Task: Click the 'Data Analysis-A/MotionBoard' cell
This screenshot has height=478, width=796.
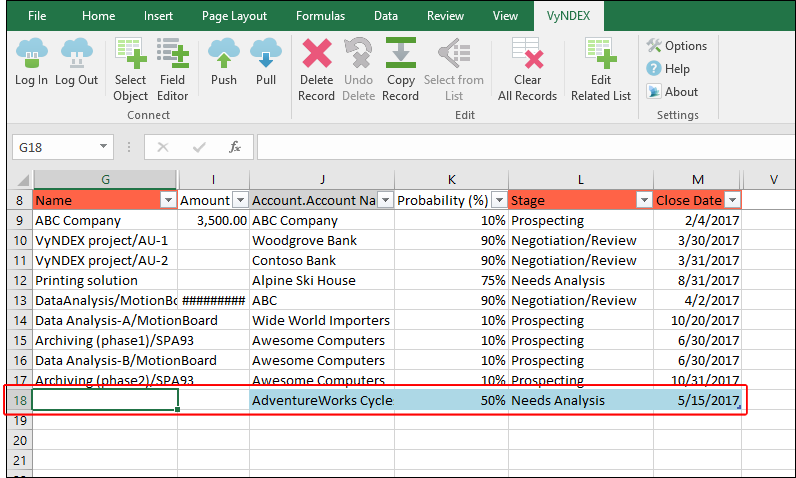Action: coord(105,321)
